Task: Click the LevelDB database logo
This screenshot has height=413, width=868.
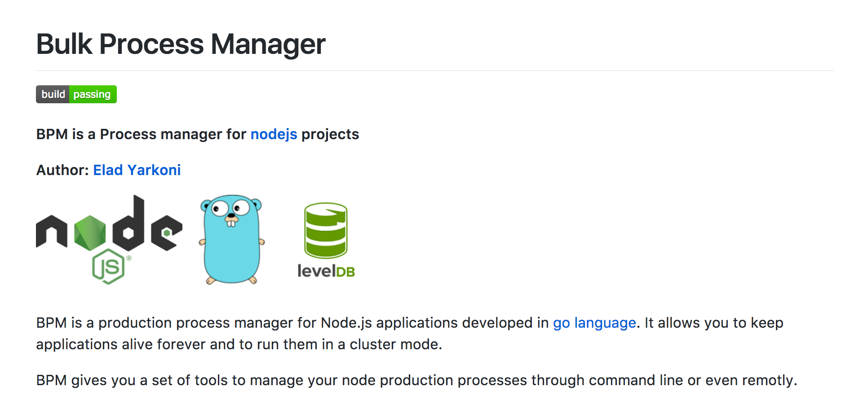Action: (325, 238)
